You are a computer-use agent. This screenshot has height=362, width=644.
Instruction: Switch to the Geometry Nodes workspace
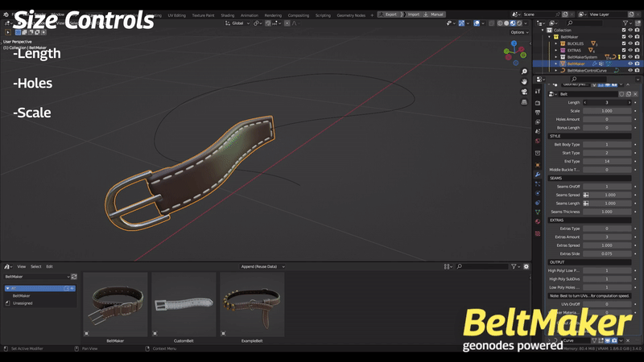[x=351, y=15]
